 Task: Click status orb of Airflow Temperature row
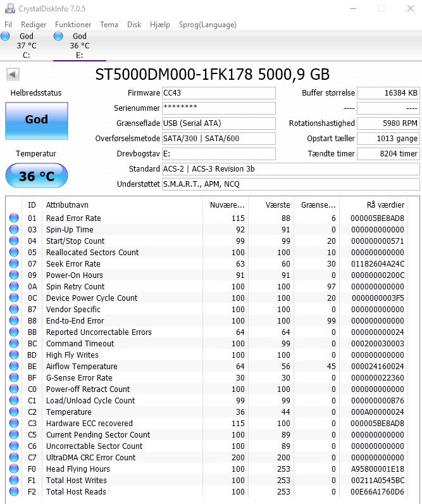(x=14, y=366)
